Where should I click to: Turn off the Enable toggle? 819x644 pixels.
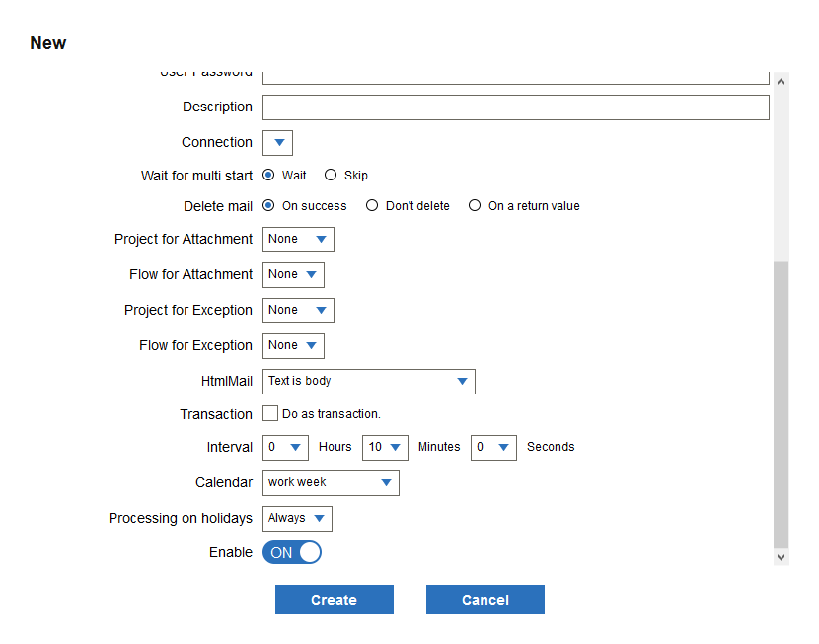[x=291, y=552]
